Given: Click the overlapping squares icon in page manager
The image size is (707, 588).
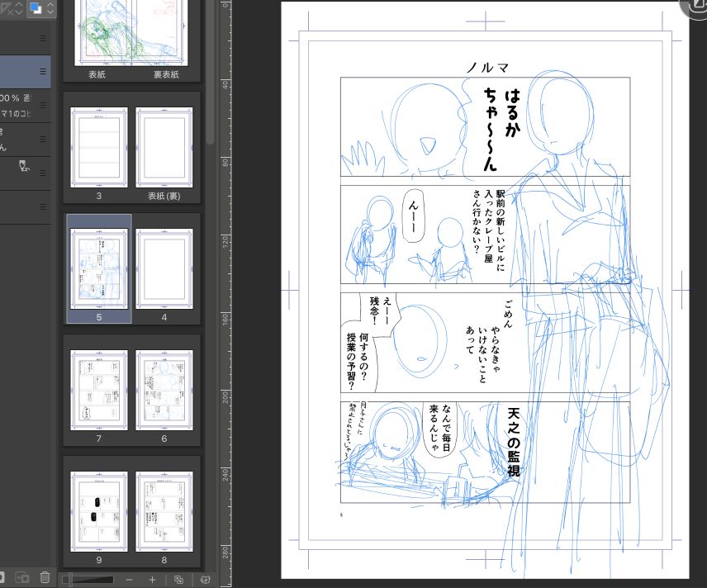Looking at the screenshot, I should (179, 580).
